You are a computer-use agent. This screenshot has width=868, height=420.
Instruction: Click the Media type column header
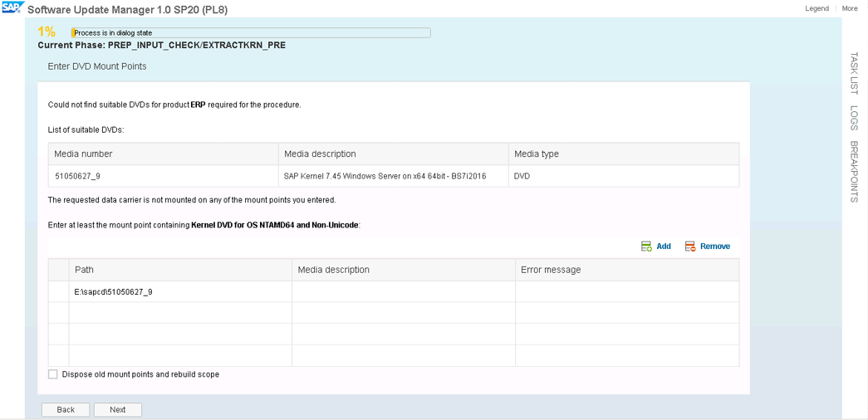pyautogui.click(x=624, y=154)
